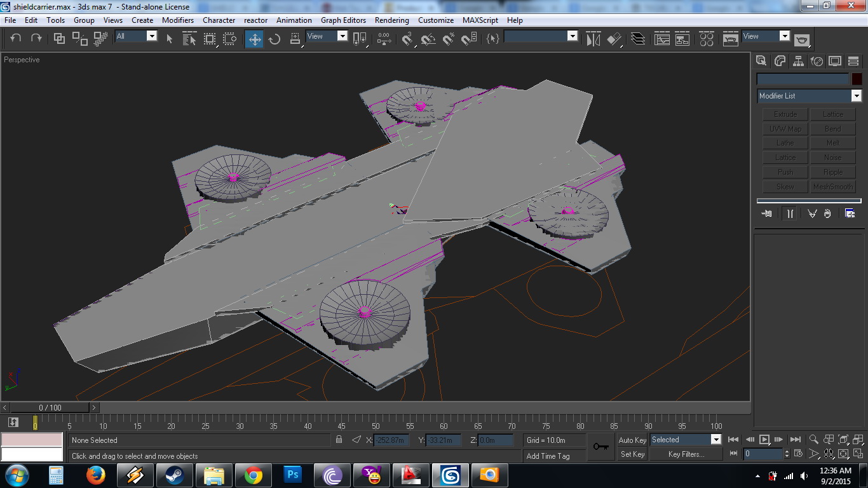Click the 0 / 100 time slider

click(50, 408)
